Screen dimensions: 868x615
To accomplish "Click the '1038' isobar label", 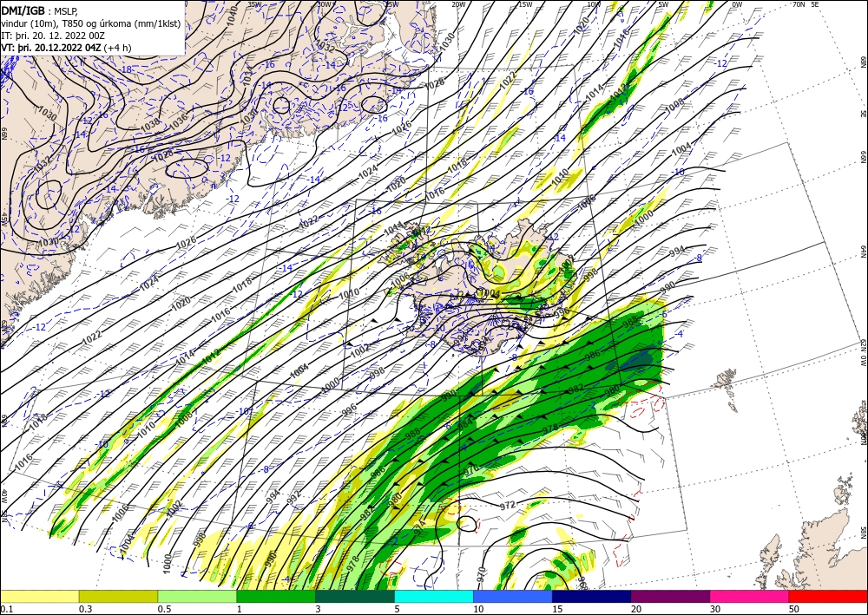I will point(150,123).
